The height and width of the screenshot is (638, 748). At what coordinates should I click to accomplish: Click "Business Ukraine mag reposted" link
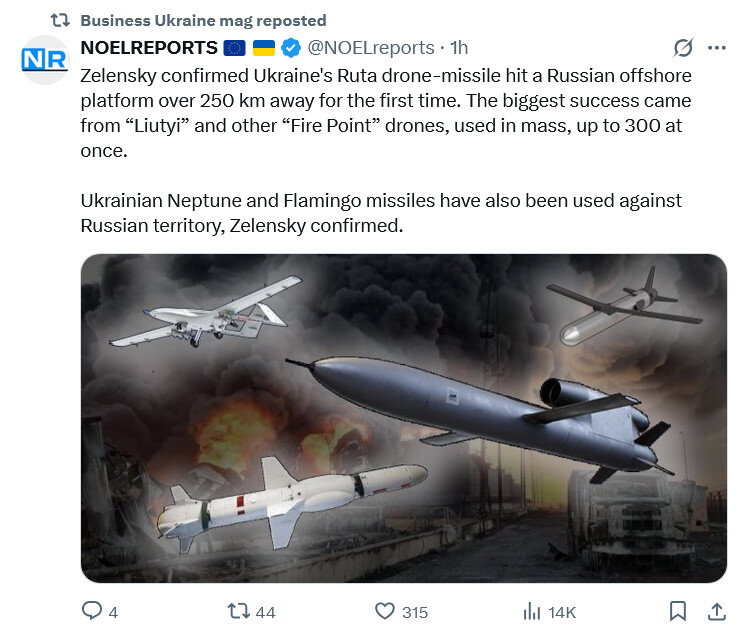click(x=202, y=20)
